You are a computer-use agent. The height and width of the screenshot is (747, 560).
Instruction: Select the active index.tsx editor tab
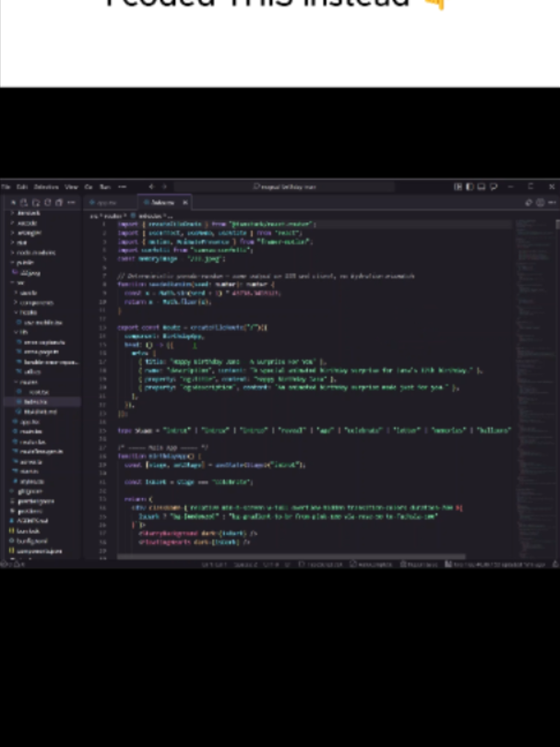[162, 203]
